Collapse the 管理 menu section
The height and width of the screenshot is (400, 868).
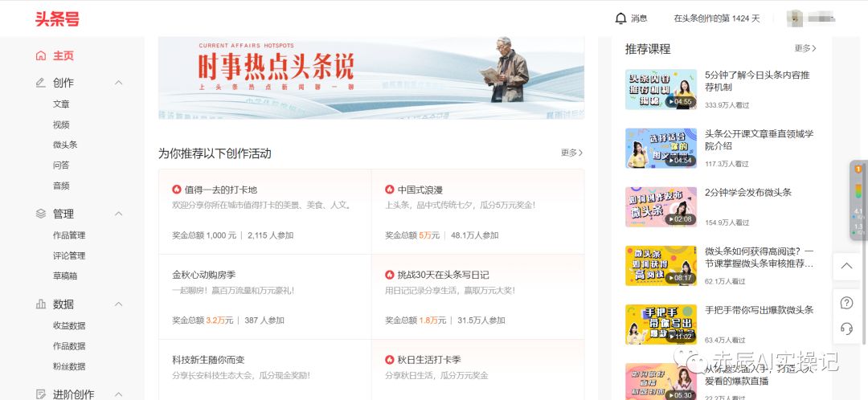coord(118,214)
